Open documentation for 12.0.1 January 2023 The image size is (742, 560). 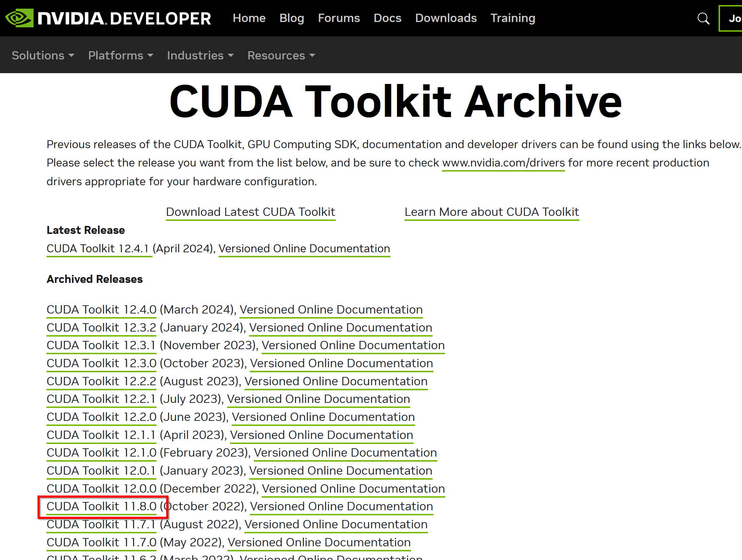tap(341, 471)
